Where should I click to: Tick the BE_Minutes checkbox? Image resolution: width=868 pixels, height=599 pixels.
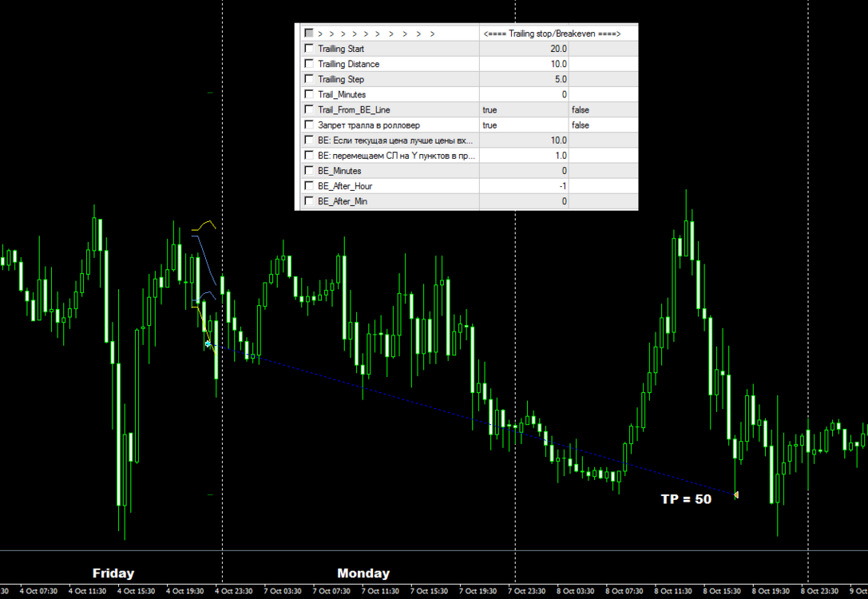point(309,170)
